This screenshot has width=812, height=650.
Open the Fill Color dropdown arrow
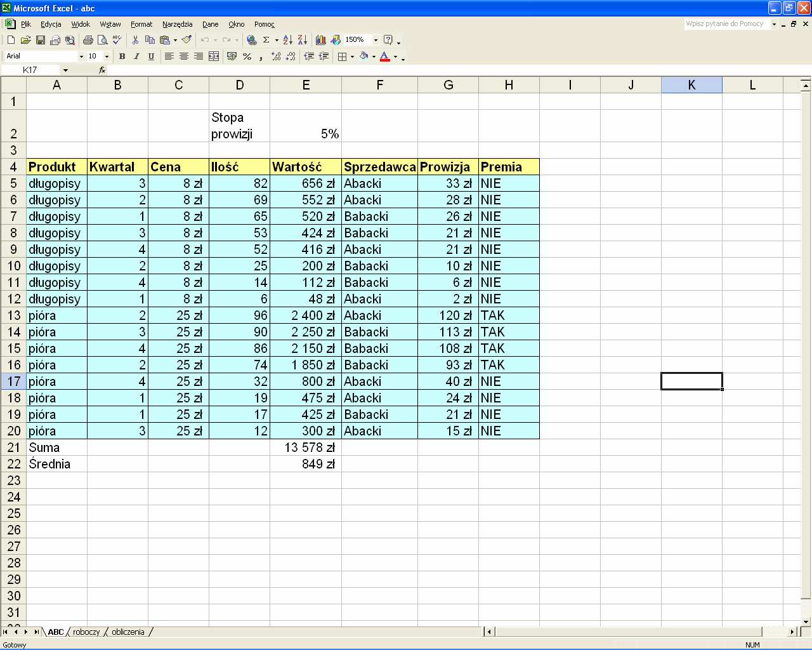(x=374, y=56)
